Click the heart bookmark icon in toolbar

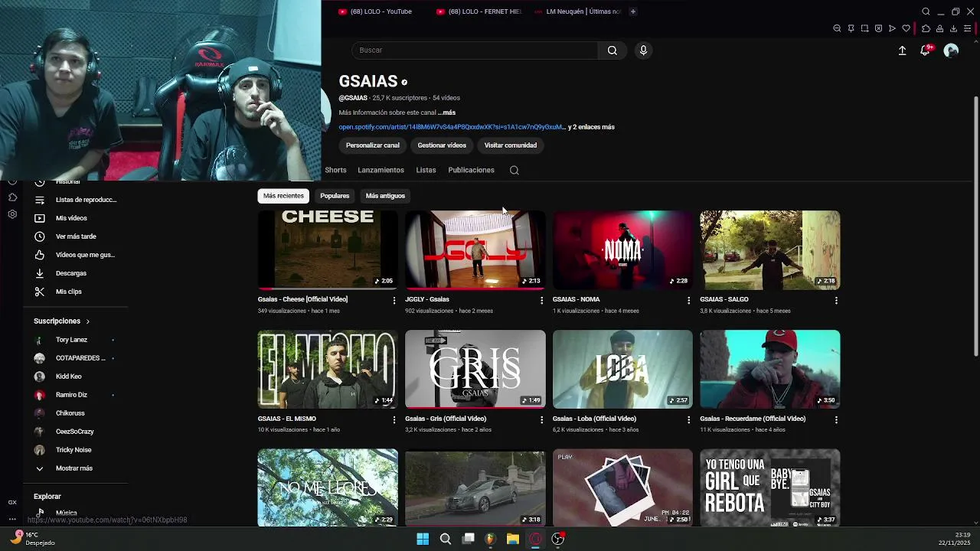tap(906, 28)
